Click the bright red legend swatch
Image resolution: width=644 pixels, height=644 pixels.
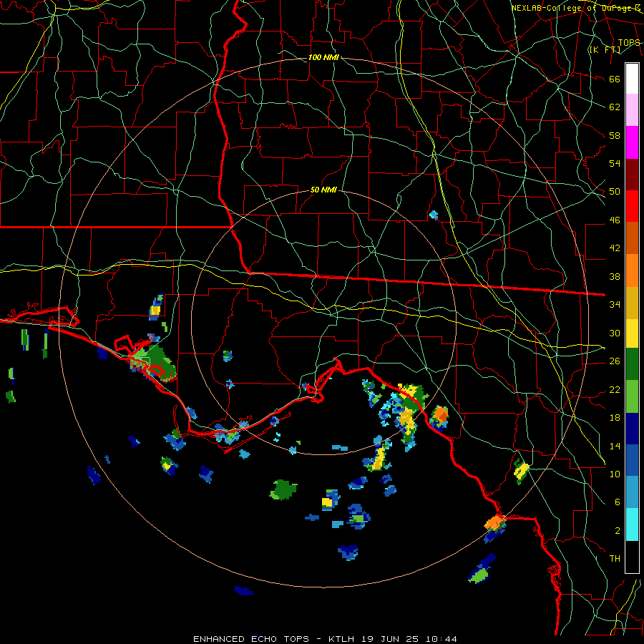pos(632,206)
